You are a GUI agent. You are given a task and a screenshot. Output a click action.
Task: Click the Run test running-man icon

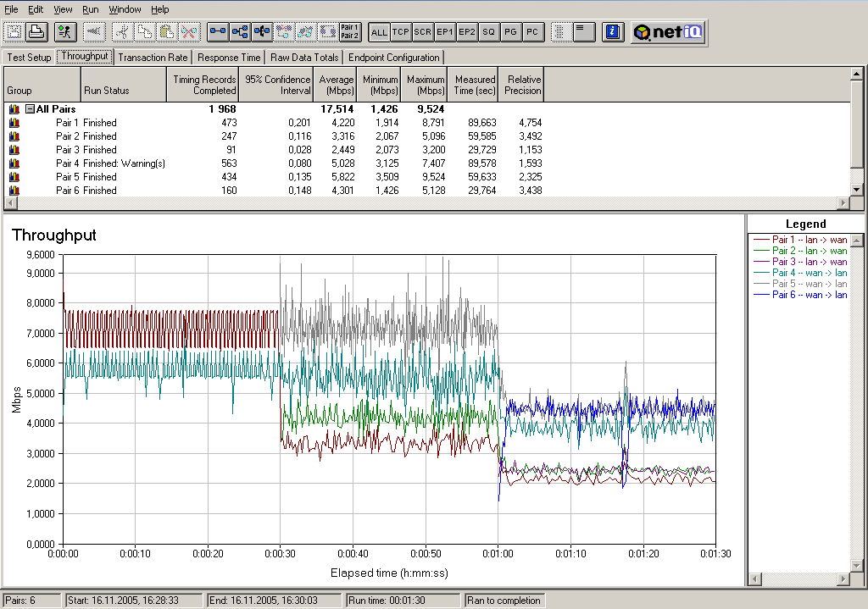point(65,32)
